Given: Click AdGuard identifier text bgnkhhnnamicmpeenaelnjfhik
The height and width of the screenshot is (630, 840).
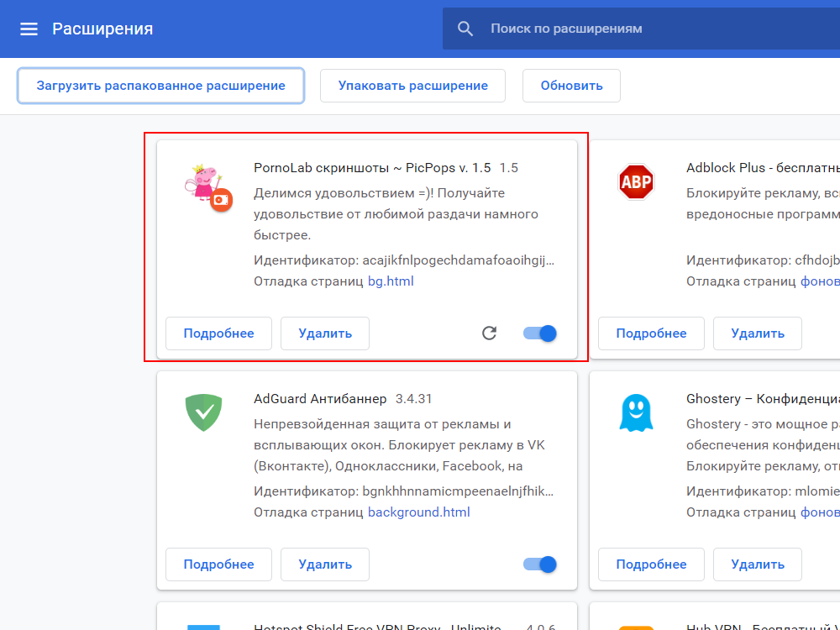Looking at the screenshot, I should (458, 491).
